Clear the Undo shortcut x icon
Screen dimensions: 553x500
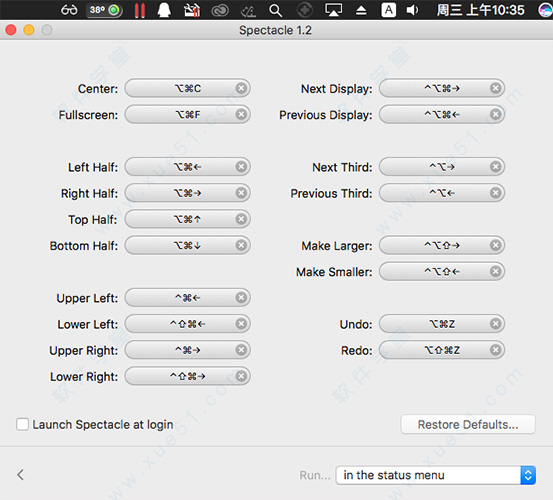coord(496,324)
